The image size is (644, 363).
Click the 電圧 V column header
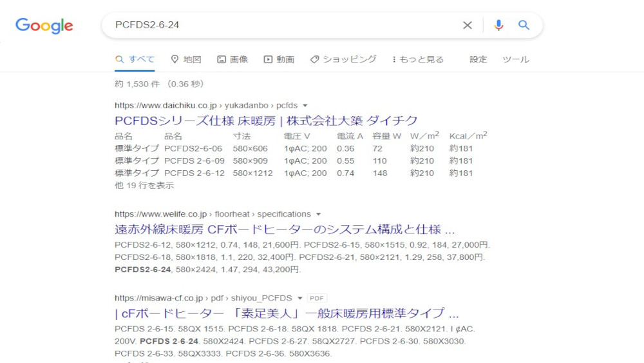pos(297,136)
